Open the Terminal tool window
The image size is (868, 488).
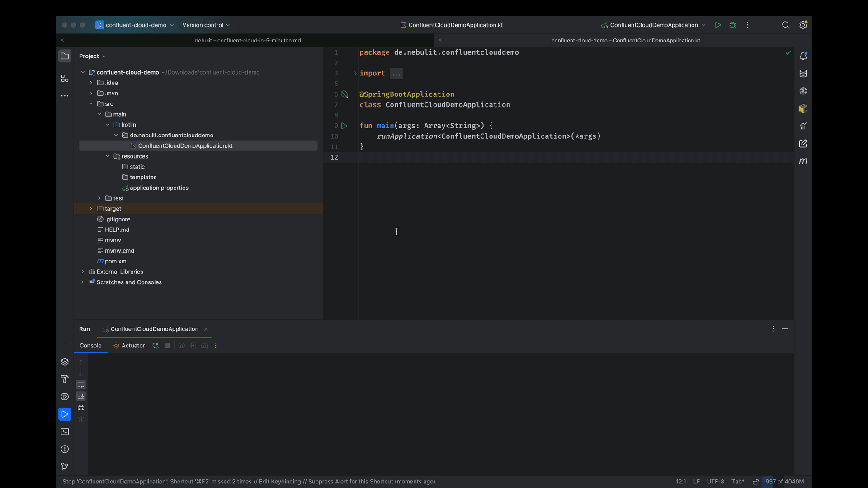(x=65, y=432)
